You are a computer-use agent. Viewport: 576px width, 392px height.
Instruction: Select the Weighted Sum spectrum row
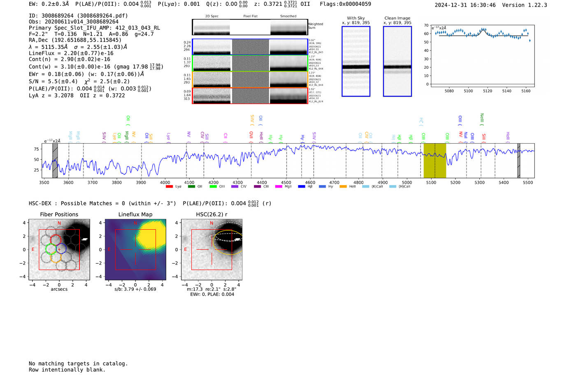(250, 27)
